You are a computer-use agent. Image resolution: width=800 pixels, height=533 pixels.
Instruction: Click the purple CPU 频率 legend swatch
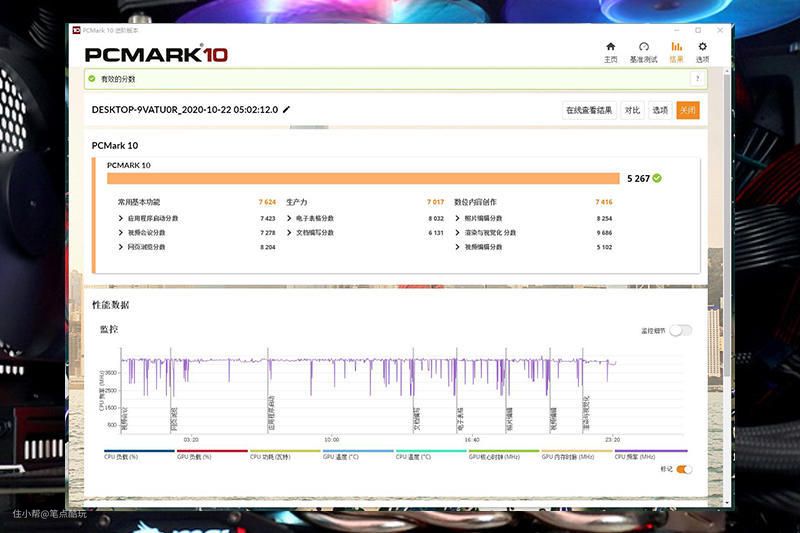tap(650, 451)
